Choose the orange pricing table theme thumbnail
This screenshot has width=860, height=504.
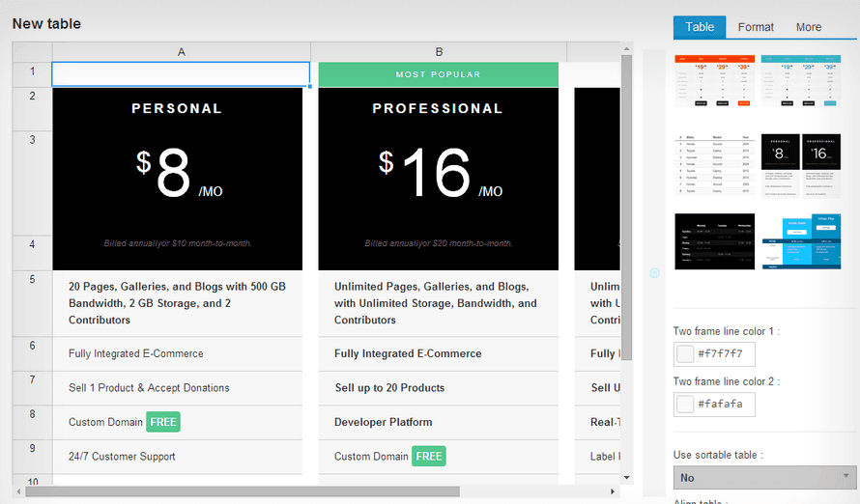point(714,81)
